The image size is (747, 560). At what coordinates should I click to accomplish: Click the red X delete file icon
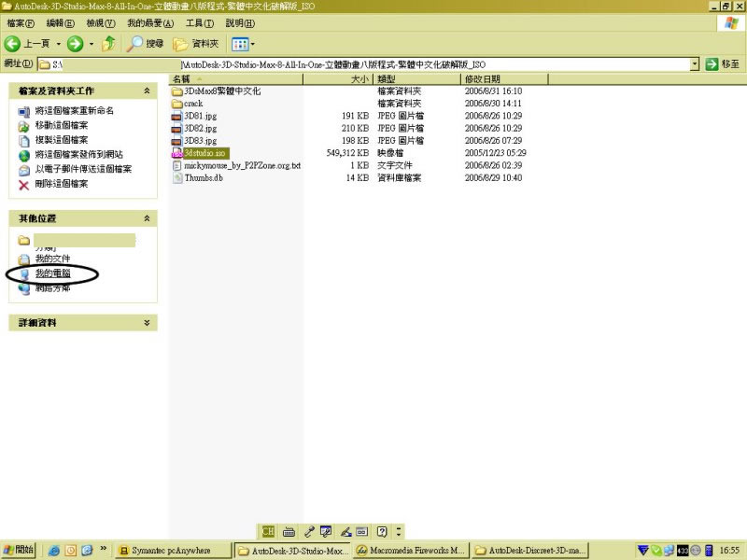[x=24, y=185]
